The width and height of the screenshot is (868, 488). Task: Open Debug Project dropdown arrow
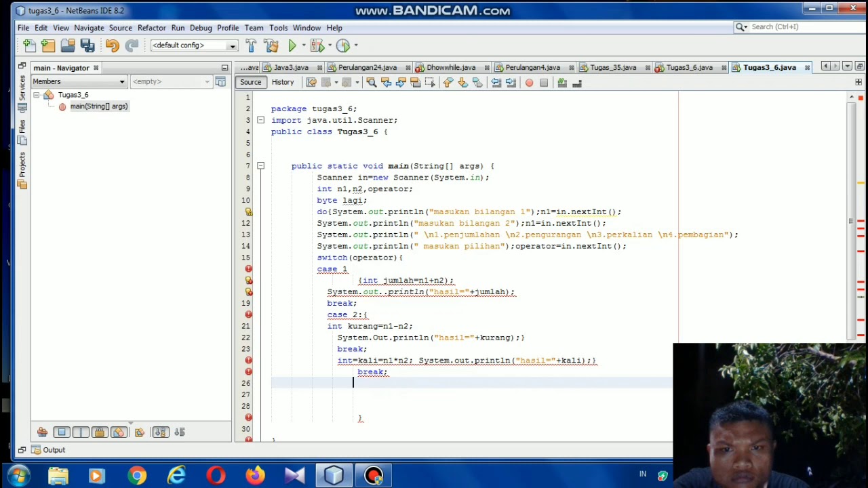(x=328, y=45)
